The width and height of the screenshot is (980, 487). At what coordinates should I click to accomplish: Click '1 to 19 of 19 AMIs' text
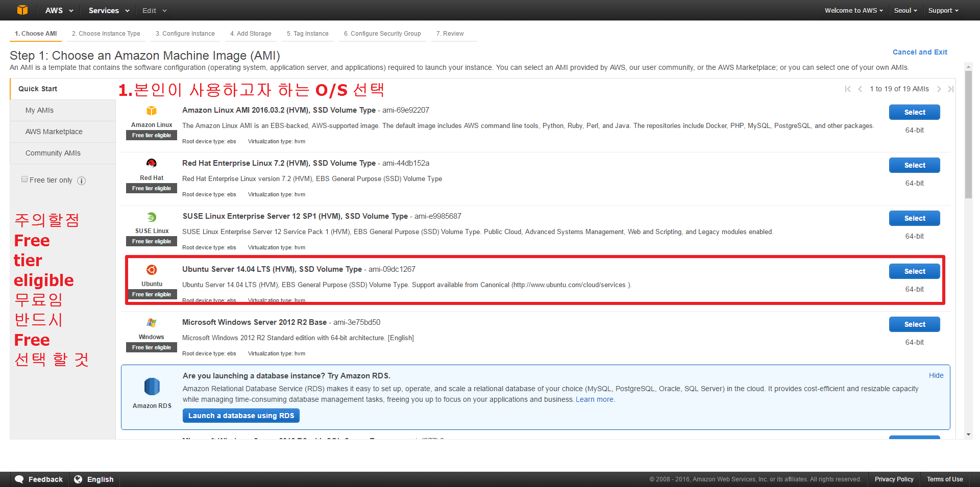899,89
